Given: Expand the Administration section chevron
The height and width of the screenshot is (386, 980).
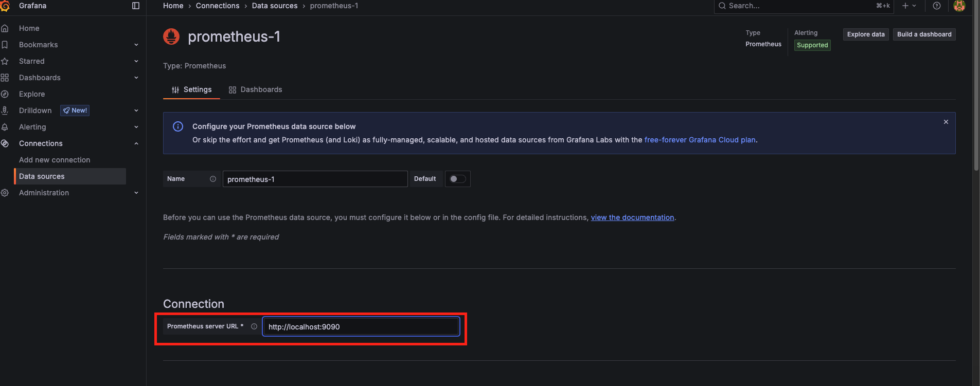Looking at the screenshot, I should 136,193.
